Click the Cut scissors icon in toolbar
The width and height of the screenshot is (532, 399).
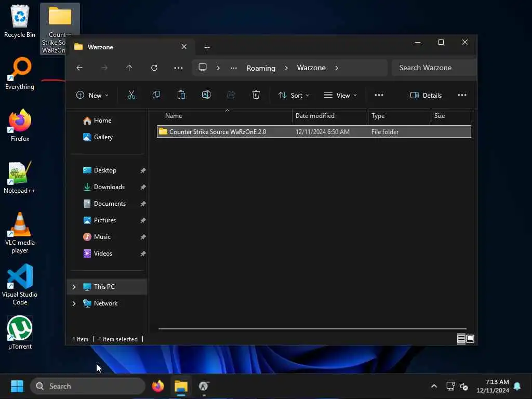[131, 95]
